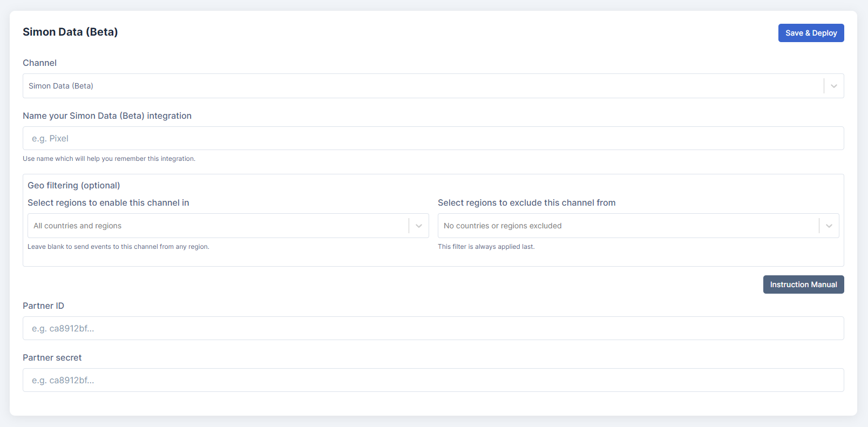Open the 'All countries and regions' dropdown

(216, 226)
